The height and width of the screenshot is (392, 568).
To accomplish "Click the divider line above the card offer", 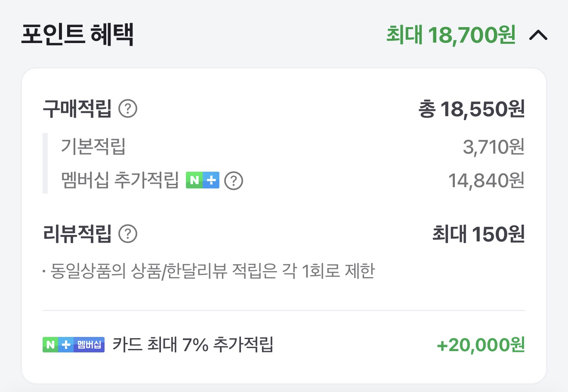I will pos(284,310).
